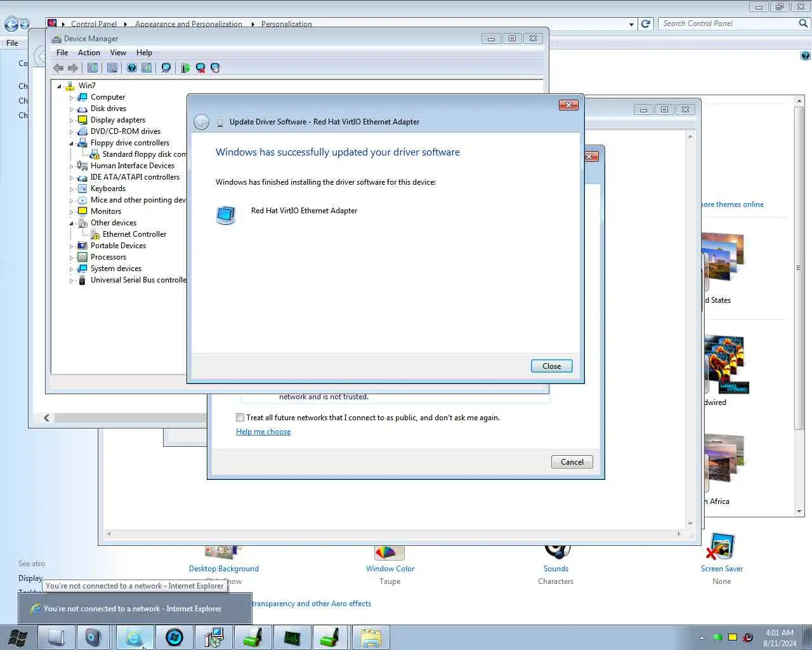812x650 pixels.
Task: Click 'Appearance and Personalization' breadcrumb
Action: pyautogui.click(x=188, y=24)
